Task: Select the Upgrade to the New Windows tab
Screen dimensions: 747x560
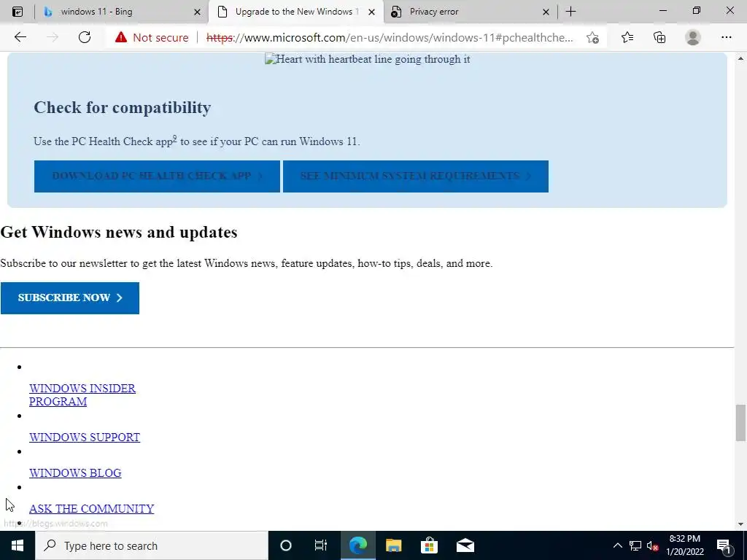Action: coord(295,12)
